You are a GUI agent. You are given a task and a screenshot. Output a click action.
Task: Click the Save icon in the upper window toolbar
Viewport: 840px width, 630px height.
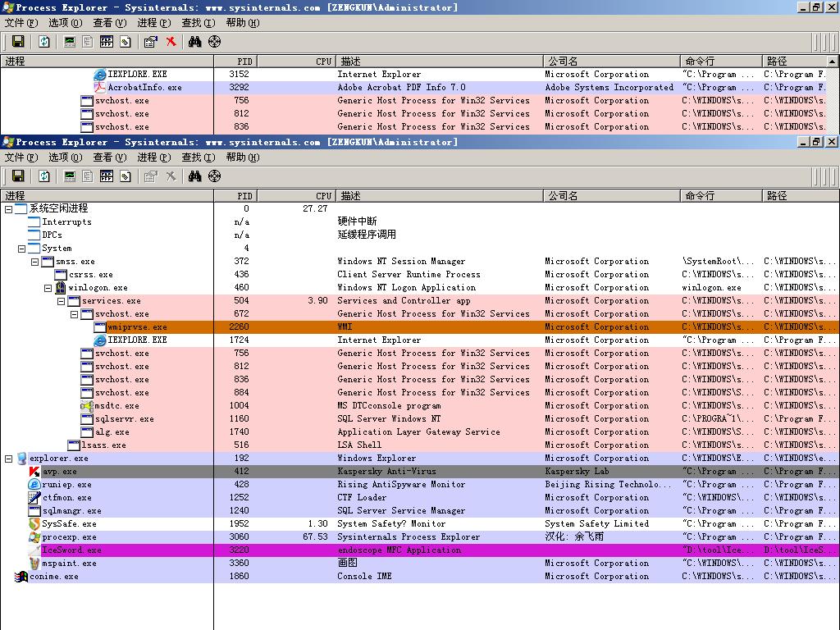17,42
